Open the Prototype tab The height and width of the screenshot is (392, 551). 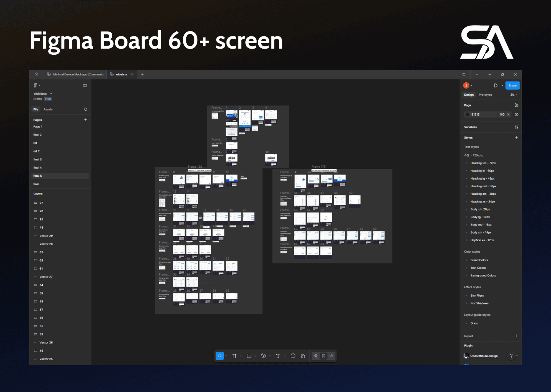pos(486,95)
